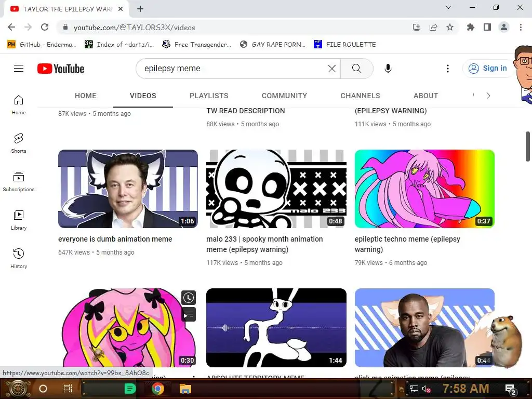Open the YouTube hamburger guide menu

pos(19,69)
